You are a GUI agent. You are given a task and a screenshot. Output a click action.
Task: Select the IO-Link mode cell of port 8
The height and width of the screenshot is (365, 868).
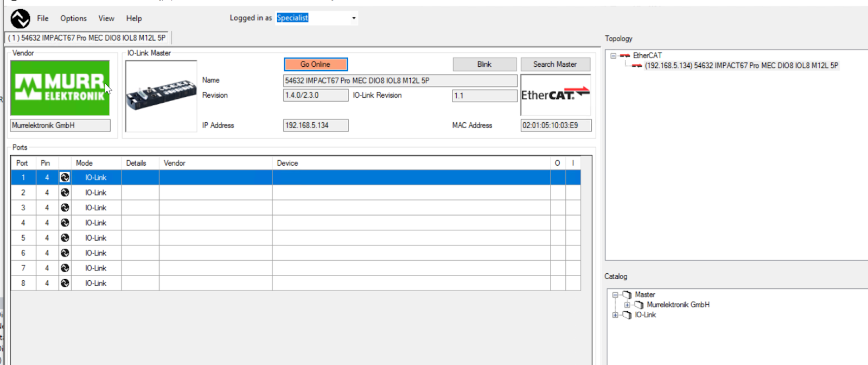click(96, 284)
